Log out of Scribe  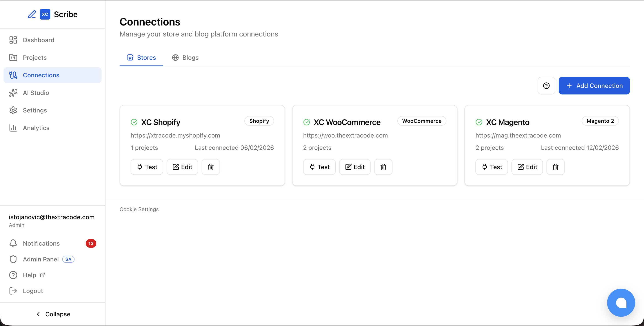click(33, 291)
